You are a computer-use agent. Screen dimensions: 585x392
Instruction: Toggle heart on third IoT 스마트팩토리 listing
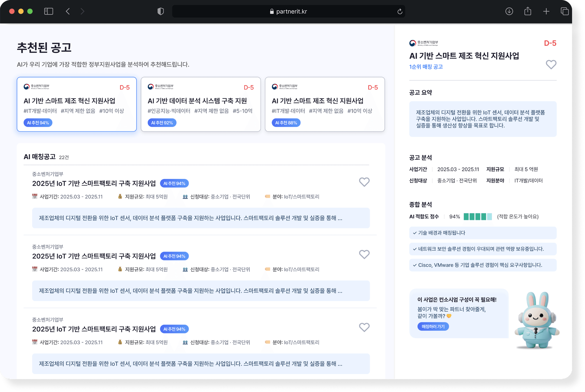(364, 327)
